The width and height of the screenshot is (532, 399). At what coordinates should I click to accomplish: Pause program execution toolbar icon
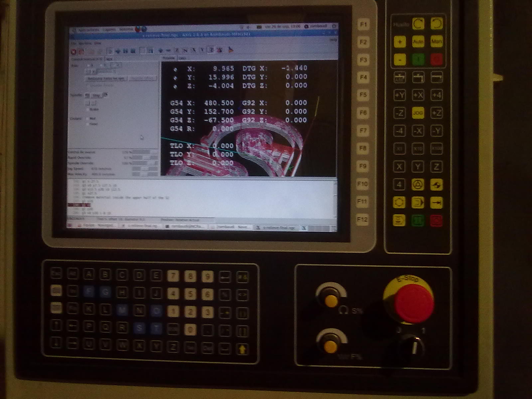pos(125,51)
